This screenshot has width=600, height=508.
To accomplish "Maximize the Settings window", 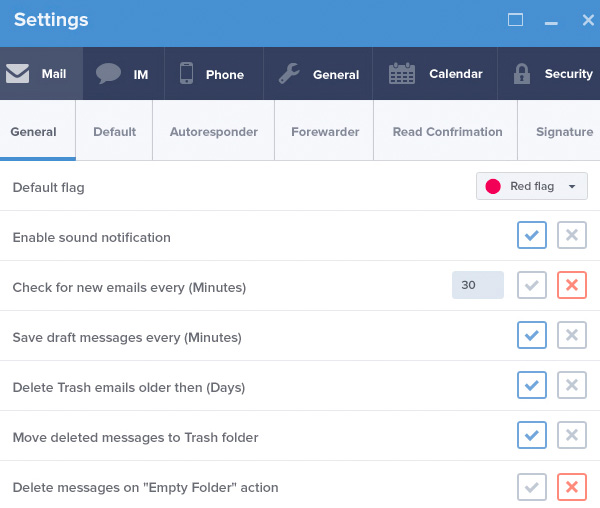I will click(x=516, y=20).
